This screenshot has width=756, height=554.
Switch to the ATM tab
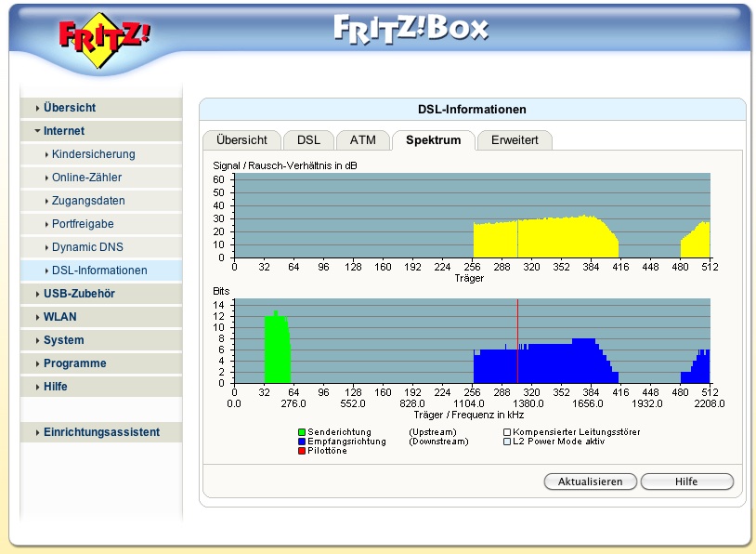[362, 140]
